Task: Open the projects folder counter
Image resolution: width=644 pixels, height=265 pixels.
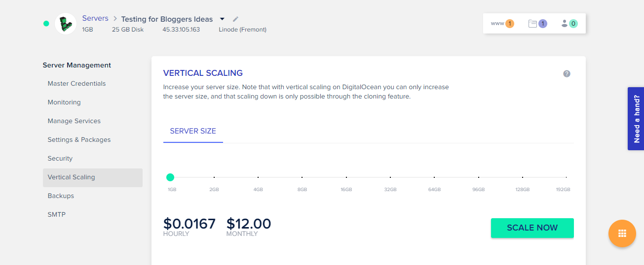Action: pos(537,23)
